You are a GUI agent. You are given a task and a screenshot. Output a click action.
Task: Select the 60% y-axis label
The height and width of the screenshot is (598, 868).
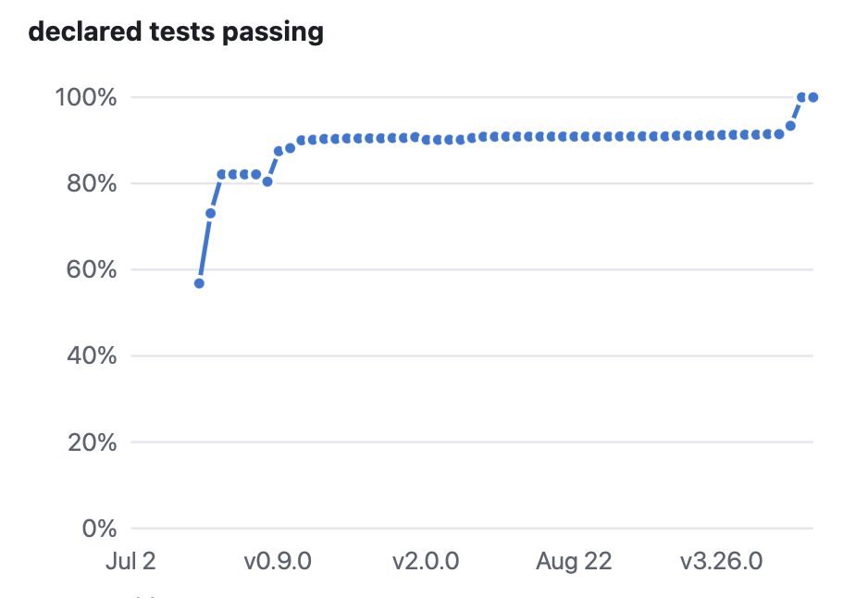point(92,269)
